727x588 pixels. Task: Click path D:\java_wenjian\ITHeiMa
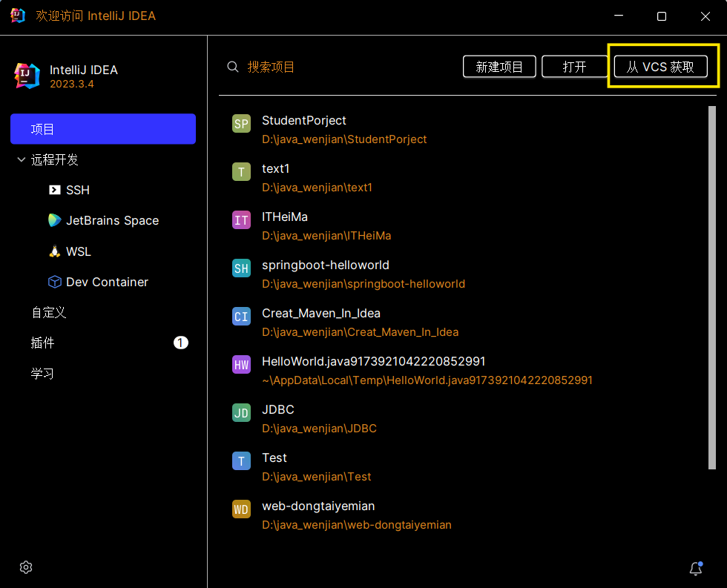click(x=326, y=236)
